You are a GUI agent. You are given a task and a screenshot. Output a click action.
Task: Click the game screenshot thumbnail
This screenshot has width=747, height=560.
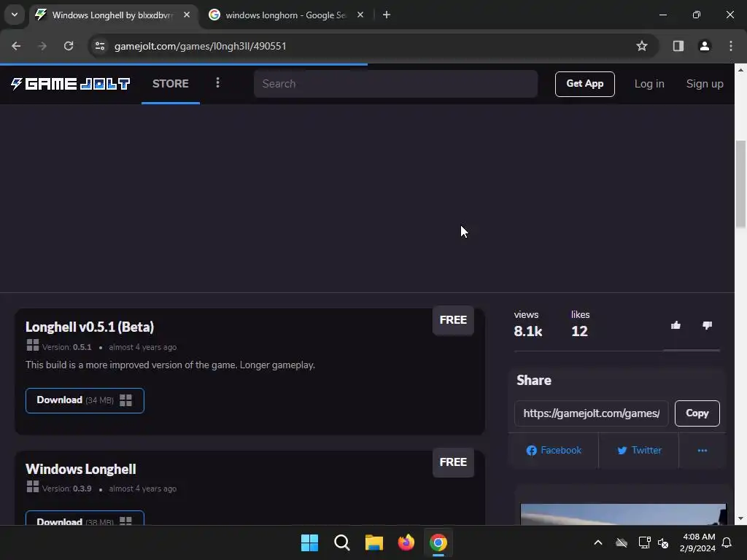(623, 514)
